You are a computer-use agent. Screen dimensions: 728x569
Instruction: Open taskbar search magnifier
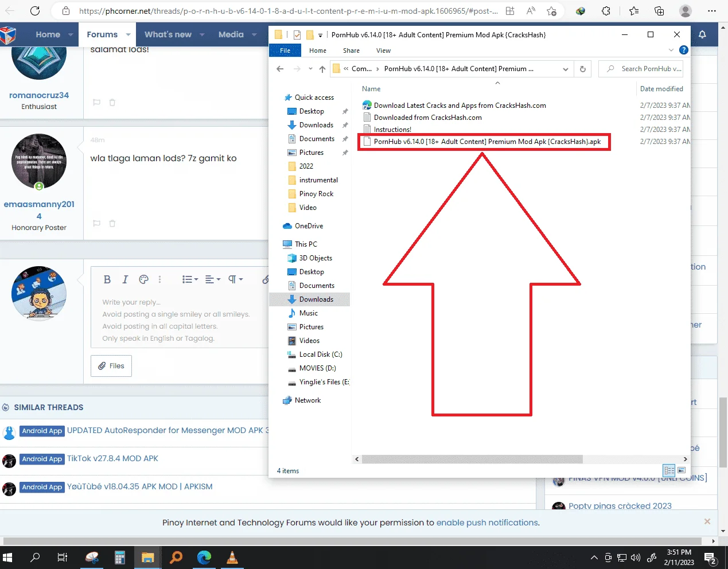pos(35,557)
